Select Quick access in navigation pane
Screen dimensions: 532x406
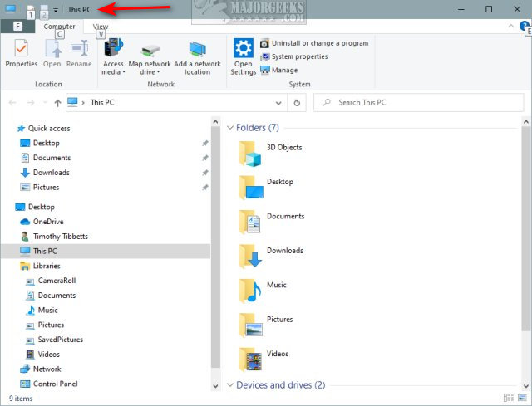pyautogui.click(x=49, y=129)
